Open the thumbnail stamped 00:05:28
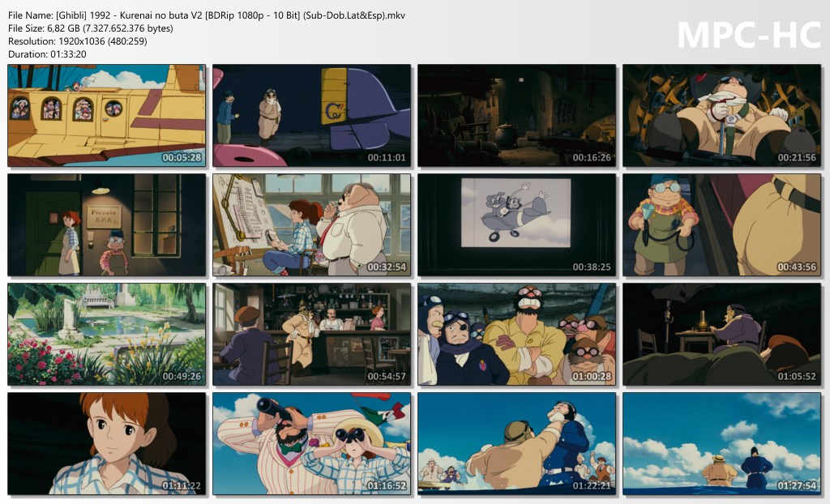 107,115
